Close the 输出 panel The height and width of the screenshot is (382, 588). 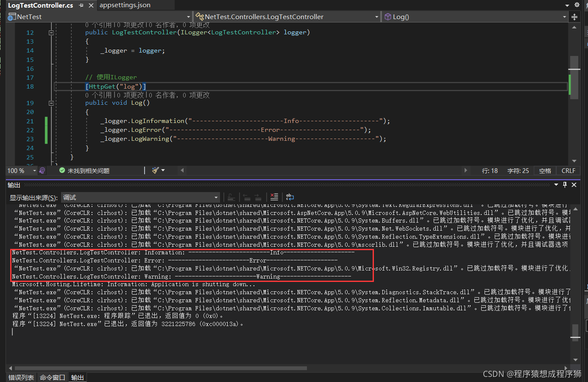574,185
